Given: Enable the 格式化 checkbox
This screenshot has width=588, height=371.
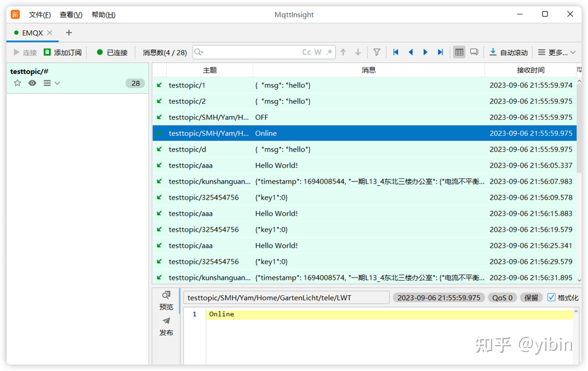Looking at the screenshot, I should [x=551, y=298].
